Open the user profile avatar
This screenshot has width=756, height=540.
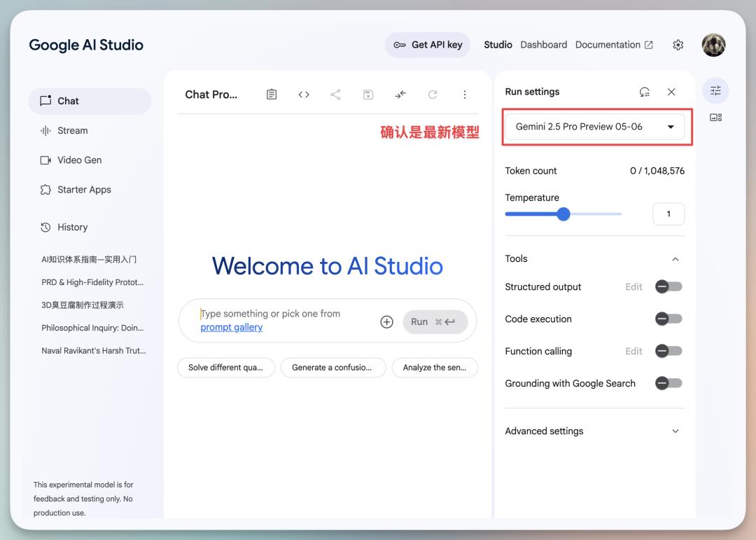pos(713,45)
